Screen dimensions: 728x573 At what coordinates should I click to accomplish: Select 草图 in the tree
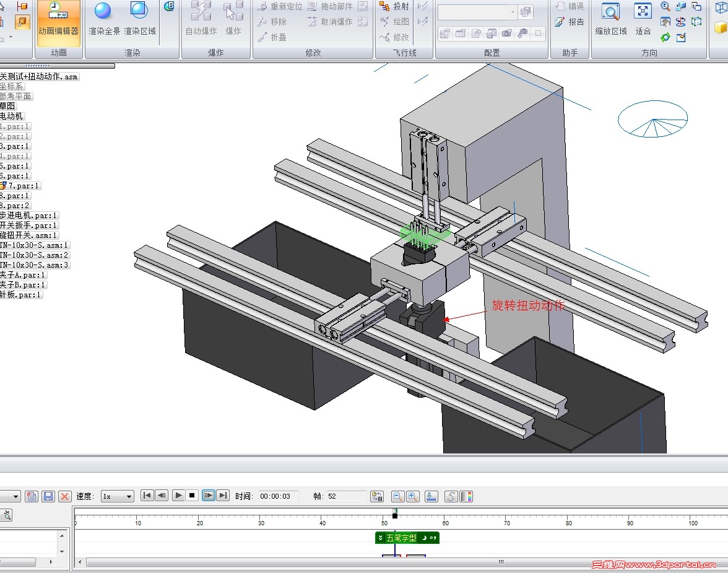tap(8, 106)
